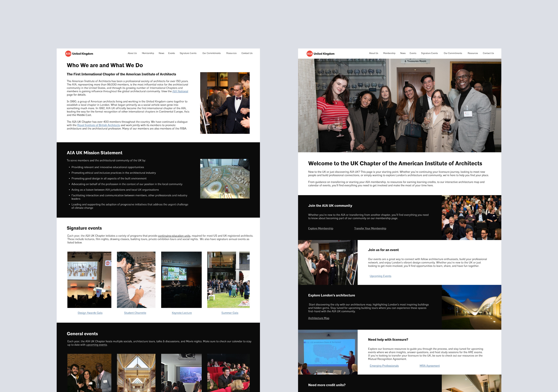Image resolution: width=558 pixels, height=392 pixels.
Task: Open Contact Us in the Welcome page menu
Action: point(488,53)
